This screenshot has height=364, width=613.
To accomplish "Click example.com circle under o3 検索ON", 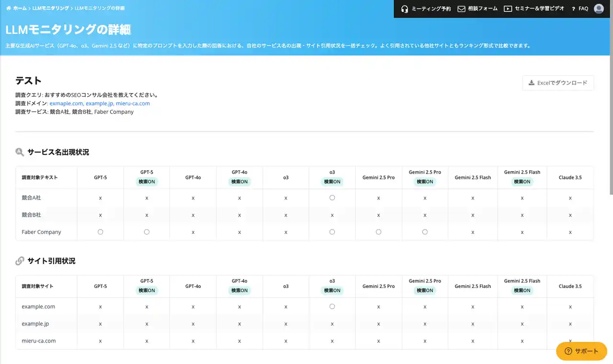I will pyautogui.click(x=332, y=307).
